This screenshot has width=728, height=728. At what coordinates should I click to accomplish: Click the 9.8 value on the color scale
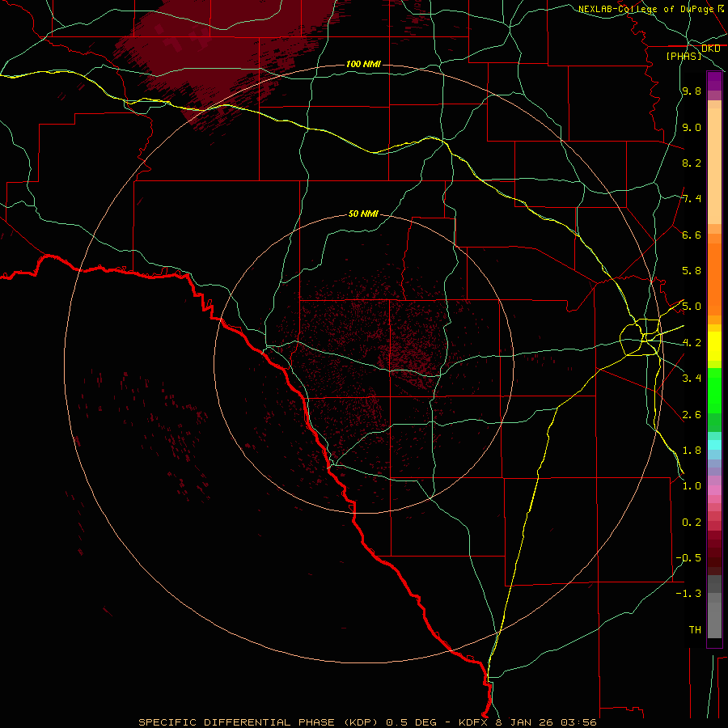click(x=692, y=91)
